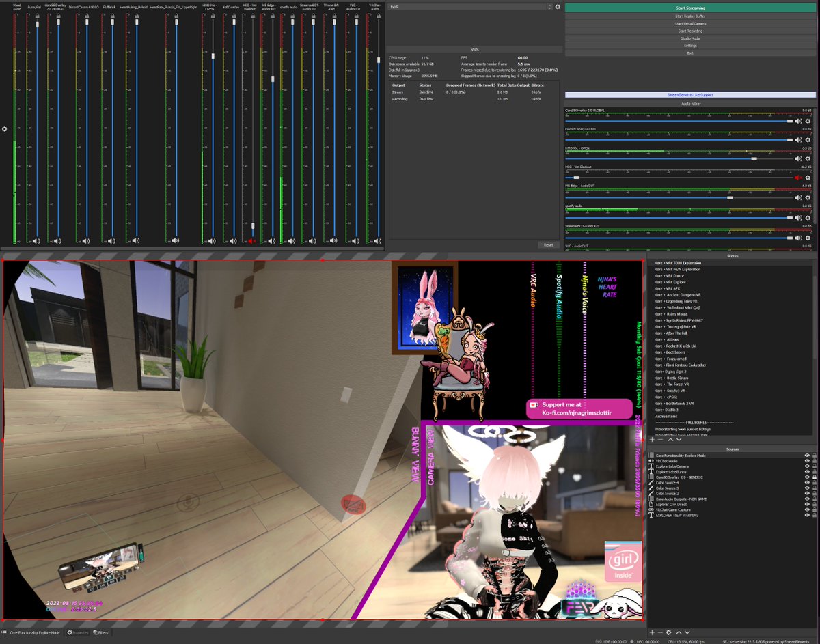The image size is (820, 644).
Task: Open gear menu for HMD Mic - OPEN
Action: pos(808,158)
